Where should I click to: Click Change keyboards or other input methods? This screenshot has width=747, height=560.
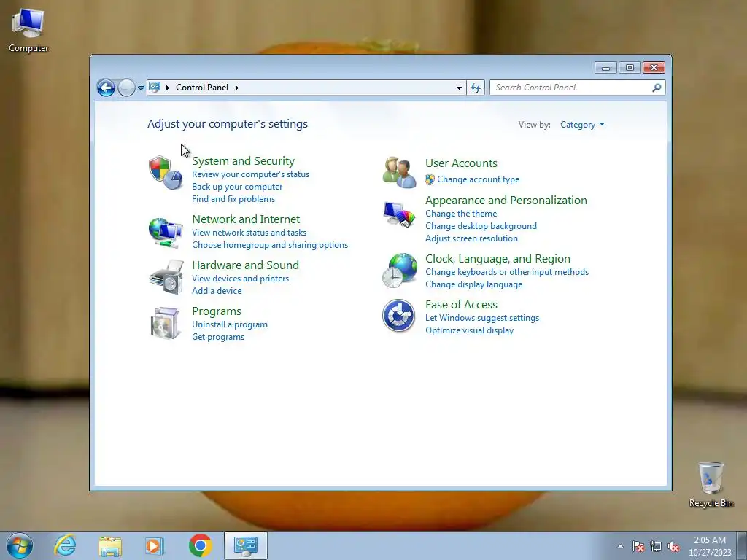tap(507, 272)
